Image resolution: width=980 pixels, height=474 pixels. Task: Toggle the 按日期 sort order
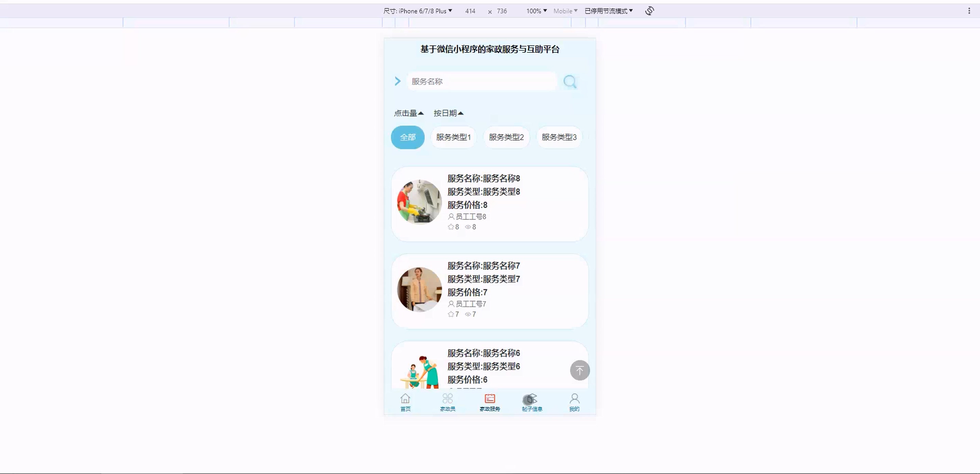tap(448, 113)
